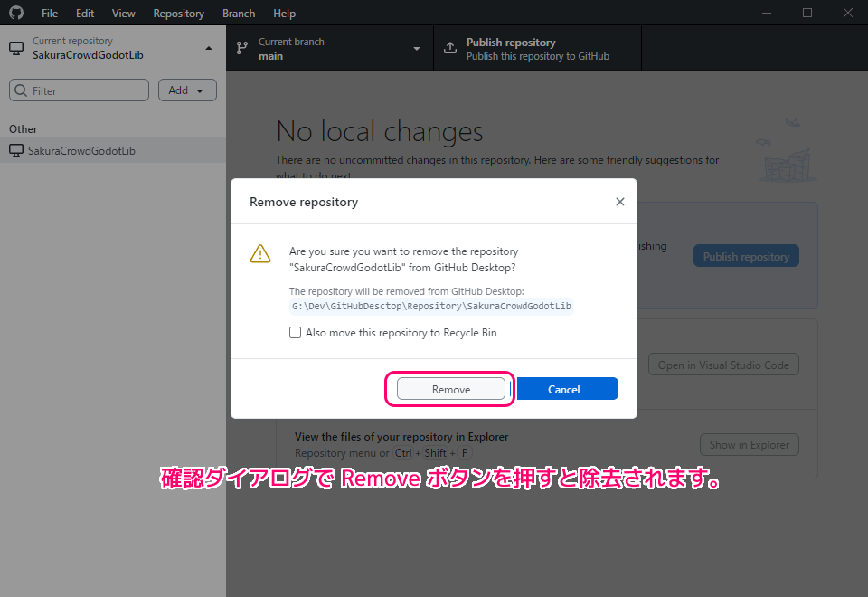Click the Remove button in the dialog
Screen dimensions: 868x597
click(450, 389)
